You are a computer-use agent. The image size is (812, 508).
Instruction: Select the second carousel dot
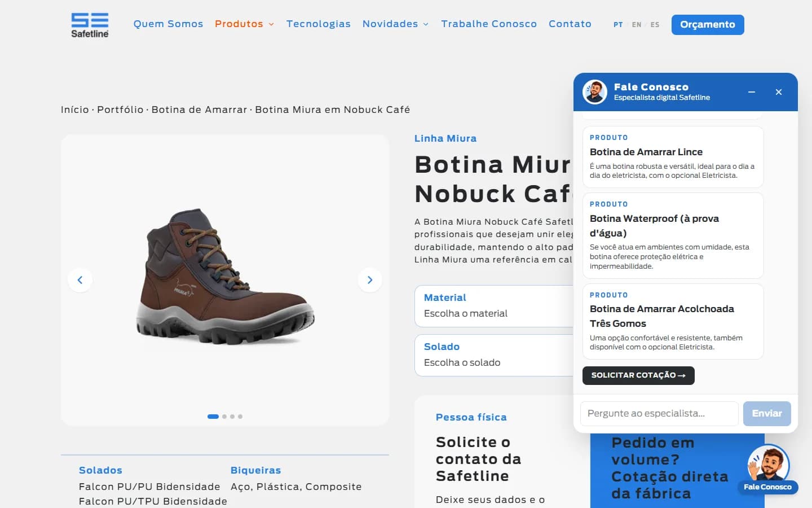224,417
